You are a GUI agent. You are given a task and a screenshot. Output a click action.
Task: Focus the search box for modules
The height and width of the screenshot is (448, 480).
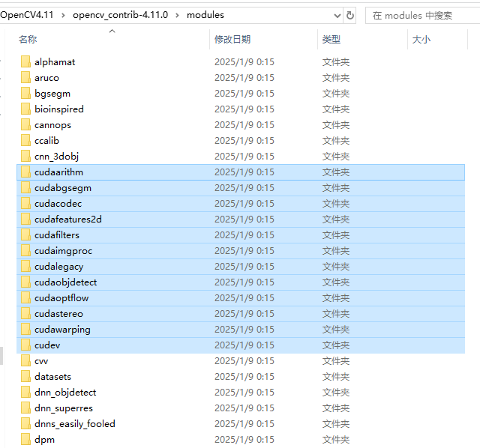click(422, 15)
